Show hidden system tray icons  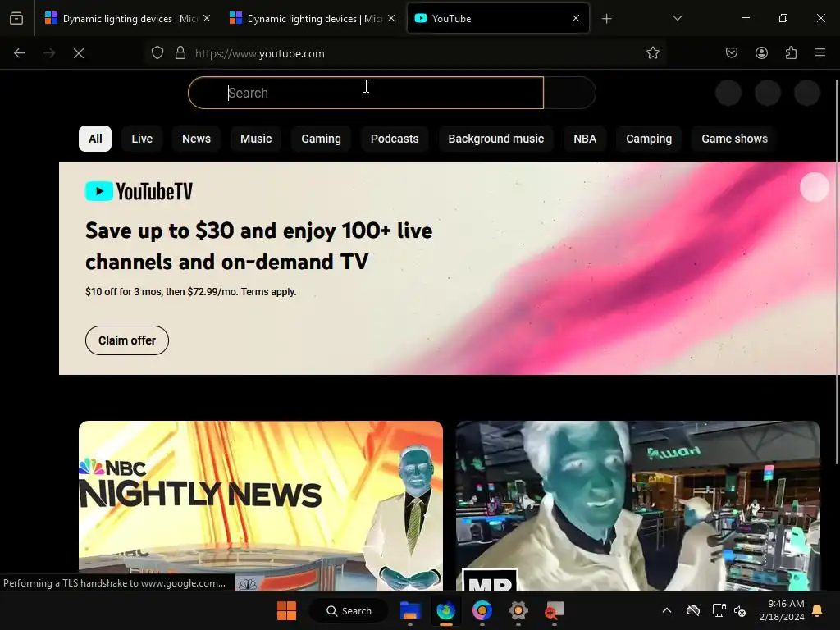[x=667, y=610]
